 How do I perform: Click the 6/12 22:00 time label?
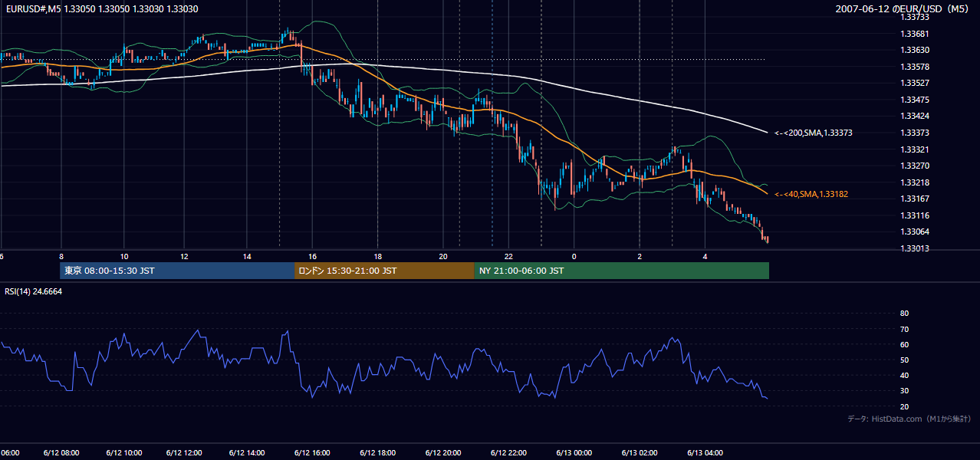click(508, 452)
